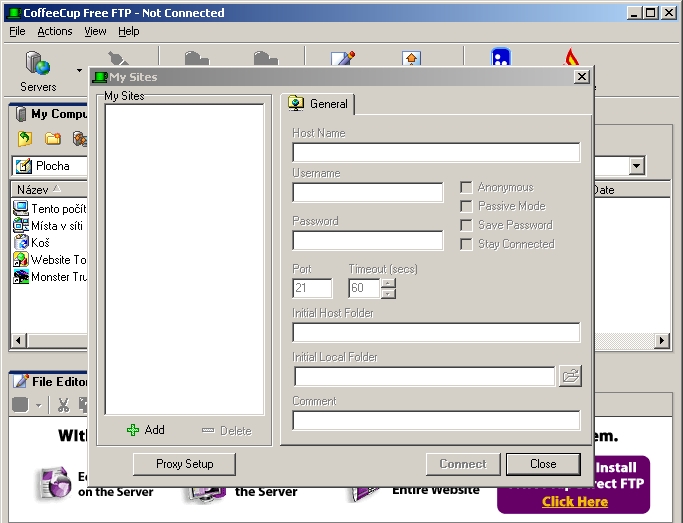Image resolution: width=683 pixels, height=523 pixels.
Task: Click the green up-arrow icon under My Computer
Action: (25, 138)
